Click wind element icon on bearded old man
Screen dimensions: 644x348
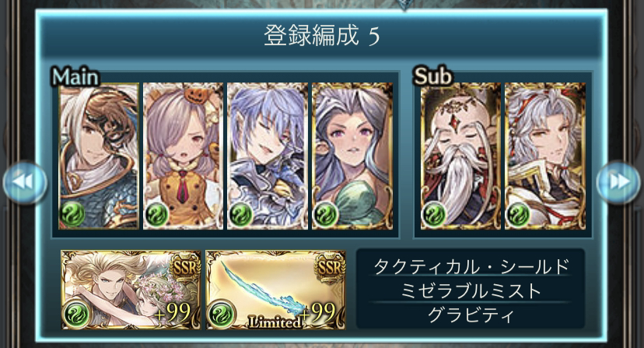coord(435,214)
